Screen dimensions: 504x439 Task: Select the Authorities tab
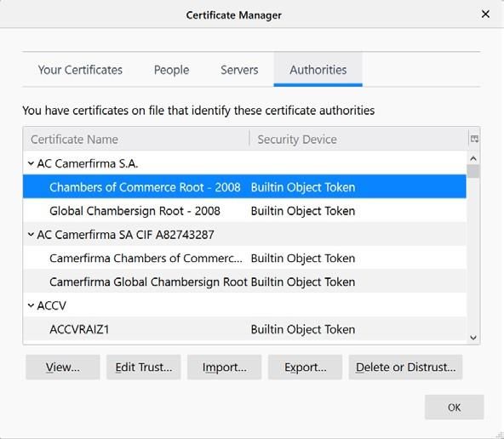coord(318,70)
